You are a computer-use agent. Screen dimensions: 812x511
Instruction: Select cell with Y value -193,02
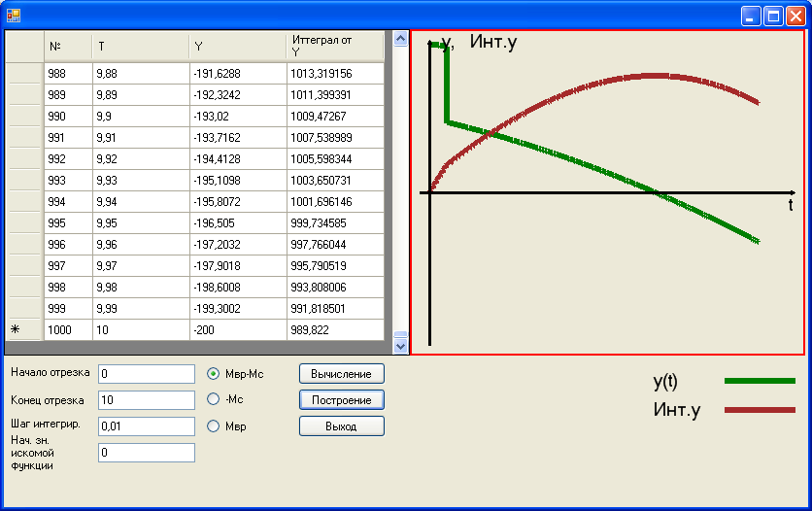pyautogui.click(x=238, y=116)
